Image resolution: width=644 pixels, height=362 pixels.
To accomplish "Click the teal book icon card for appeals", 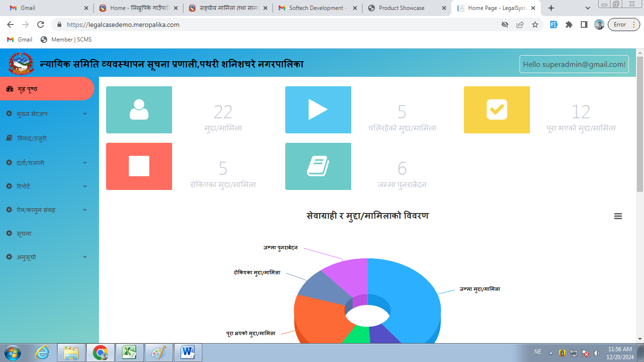I will [x=318, y=166].
